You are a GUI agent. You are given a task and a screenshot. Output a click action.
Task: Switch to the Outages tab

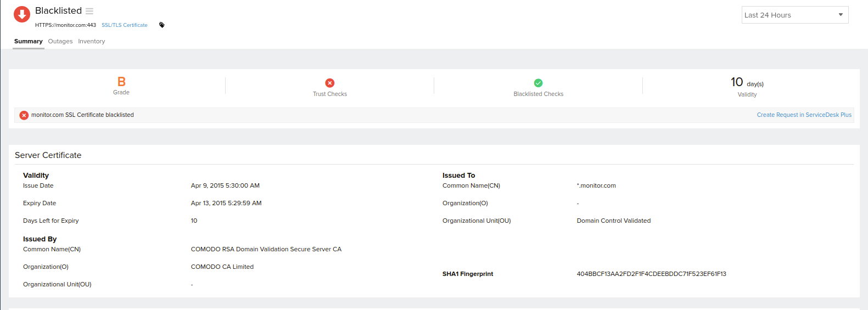point(60,41)
